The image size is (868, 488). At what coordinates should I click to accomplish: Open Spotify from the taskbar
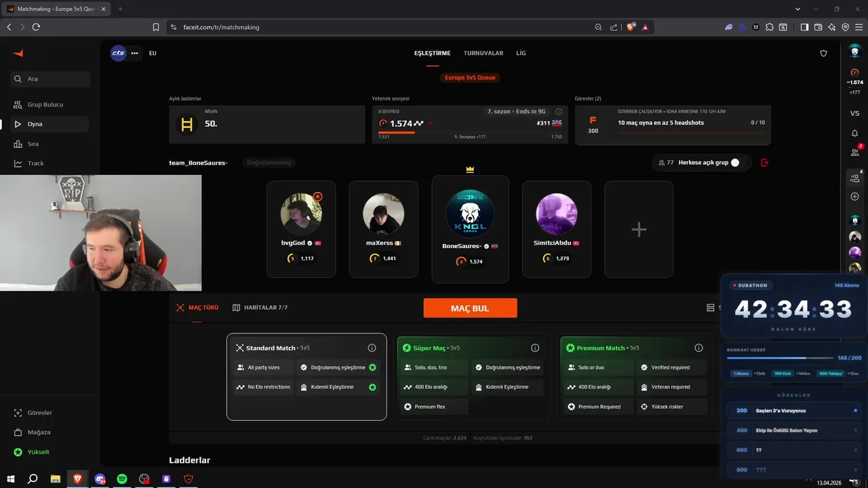point(122,479)
